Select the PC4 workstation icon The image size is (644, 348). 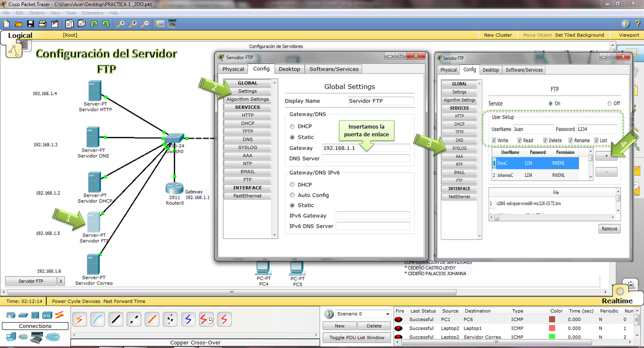(263, 268)
